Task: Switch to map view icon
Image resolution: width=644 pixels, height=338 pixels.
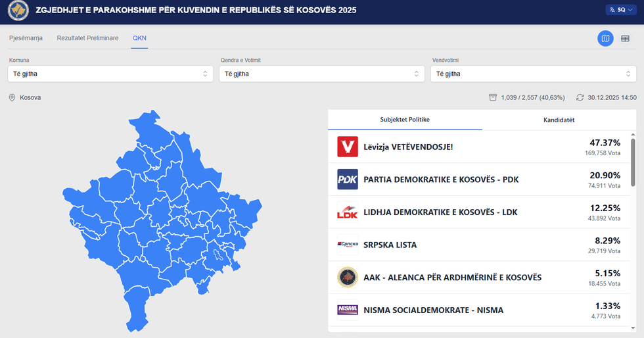Action: click(x=605, y=39)
